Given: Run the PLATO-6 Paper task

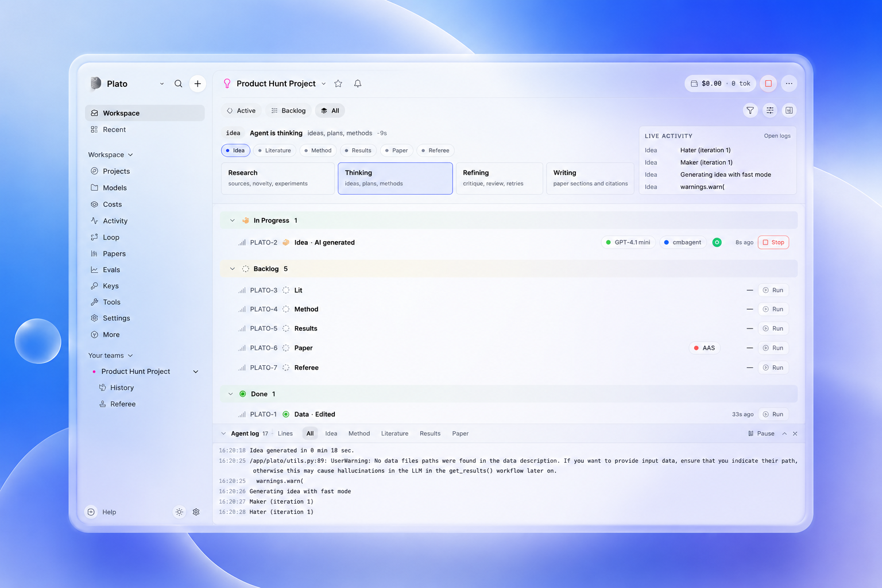Looking at the screenshot, I should (773, 348).
